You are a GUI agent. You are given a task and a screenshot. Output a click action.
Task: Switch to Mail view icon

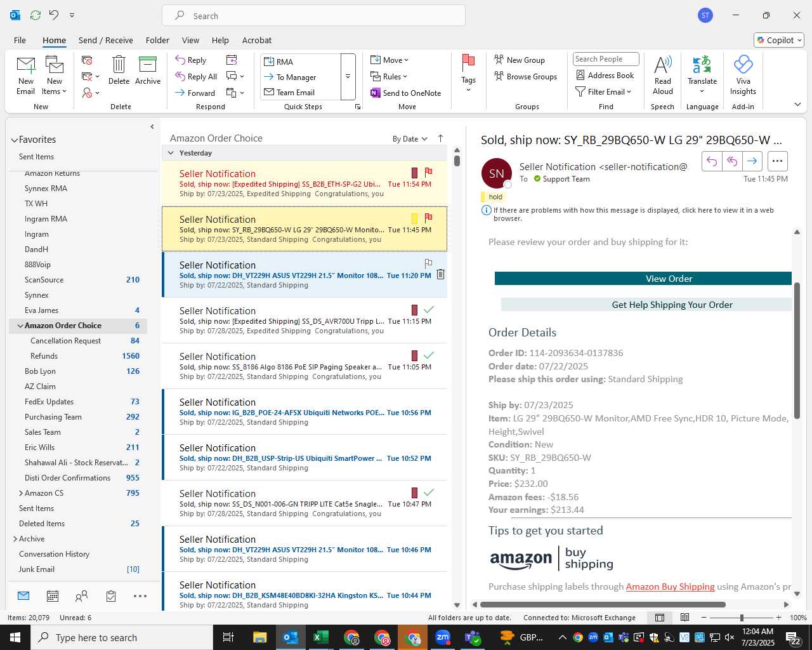point(23,596)
